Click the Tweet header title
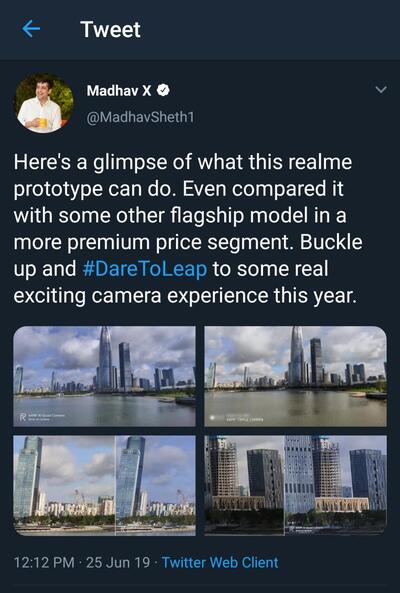Screen dimensions: 400x593 pos(110,29)
